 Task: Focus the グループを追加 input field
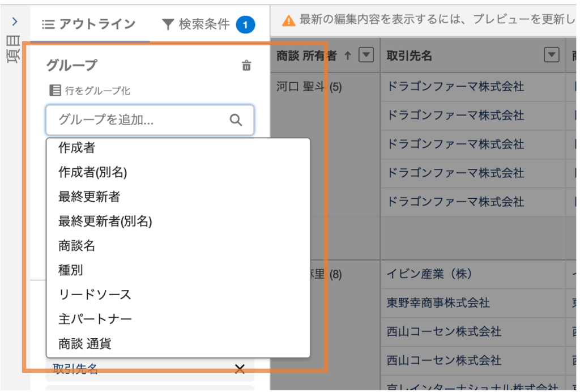click(x=142, y=120)
